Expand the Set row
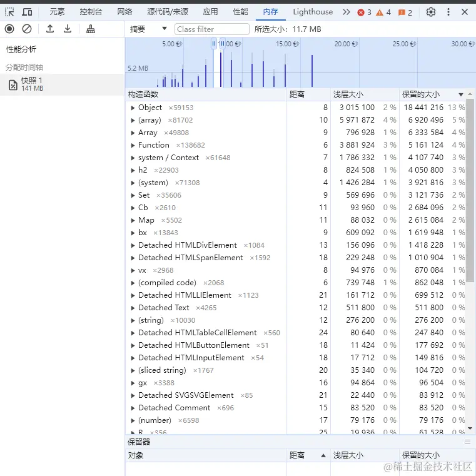 (x=133, y=195)
